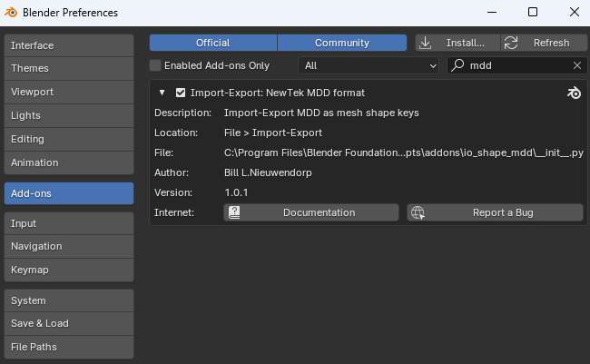Click the Documentation book icon
The width and height of the screenshot is (590, 364).
coord(234,212)
